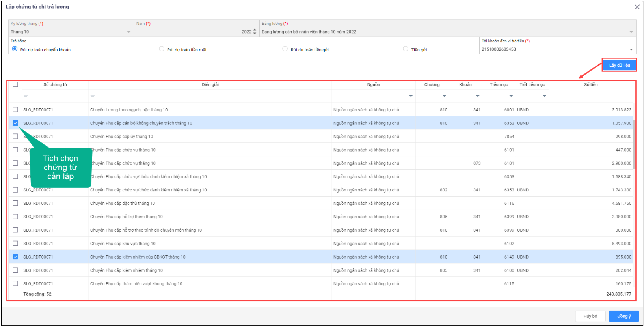Click the Số tiền column header
The image size is (644, 326).
(x=591, y=84)
